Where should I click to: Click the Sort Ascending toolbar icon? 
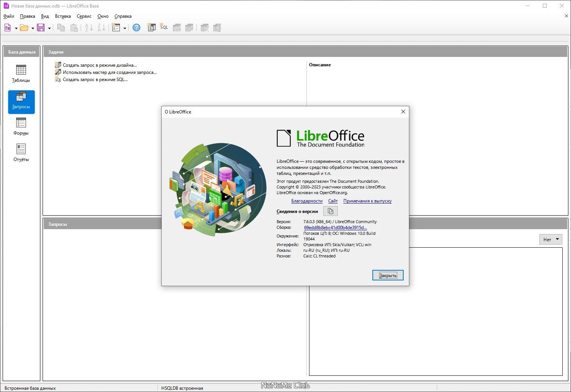coord(89,28)
